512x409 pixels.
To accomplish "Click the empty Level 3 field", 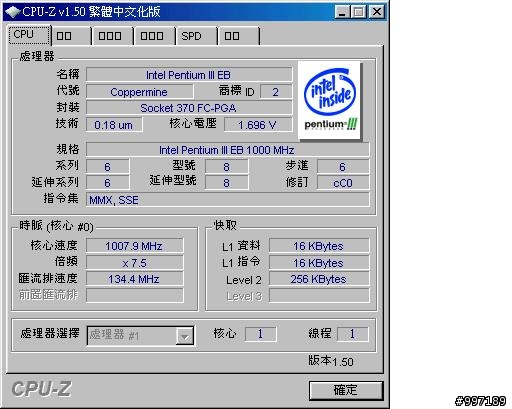I will (319, 295).
